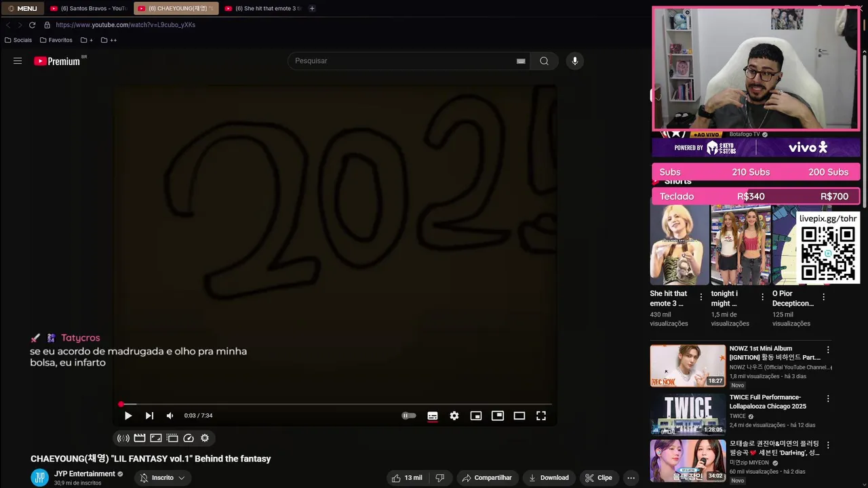Click the video title CHAEYOUNG LIL FANTASY
Screen dimensions: 868x488
[151, 459]
